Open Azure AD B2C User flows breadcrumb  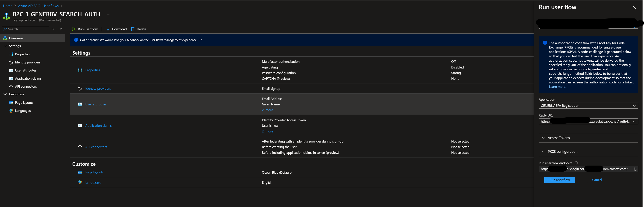click(38, 6)
